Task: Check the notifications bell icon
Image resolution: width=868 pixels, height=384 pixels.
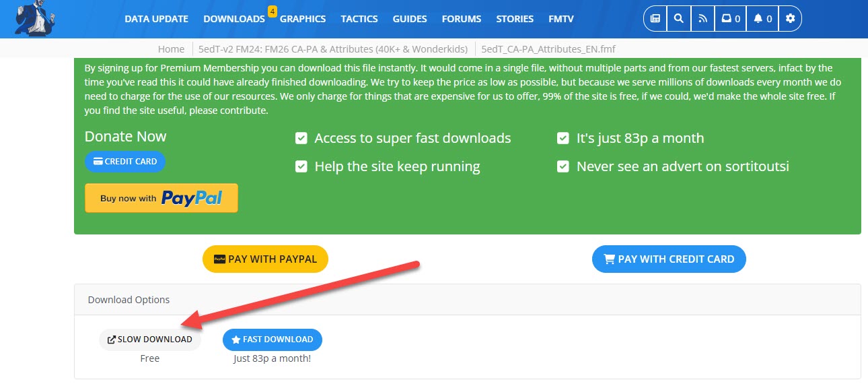Action: tap(763, 19)
